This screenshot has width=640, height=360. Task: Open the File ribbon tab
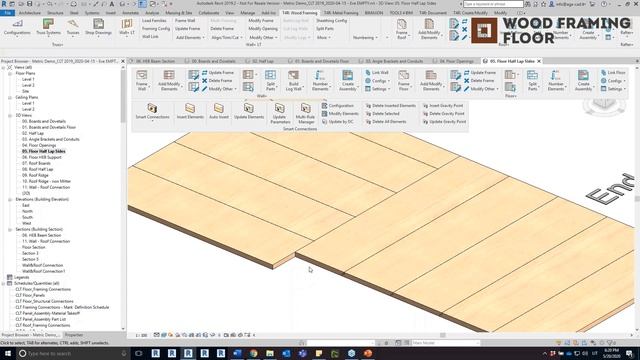(x=7, y=13)
